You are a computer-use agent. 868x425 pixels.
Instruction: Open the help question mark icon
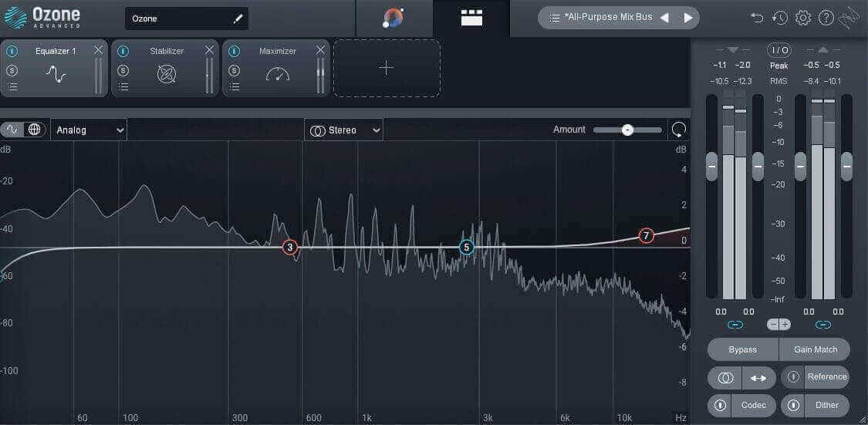click(826, 18)
